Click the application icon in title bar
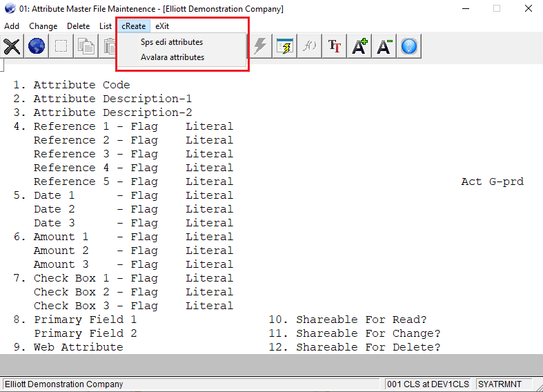Image resolution: width=543 pixels, height=392 pixels. point(10,9)
